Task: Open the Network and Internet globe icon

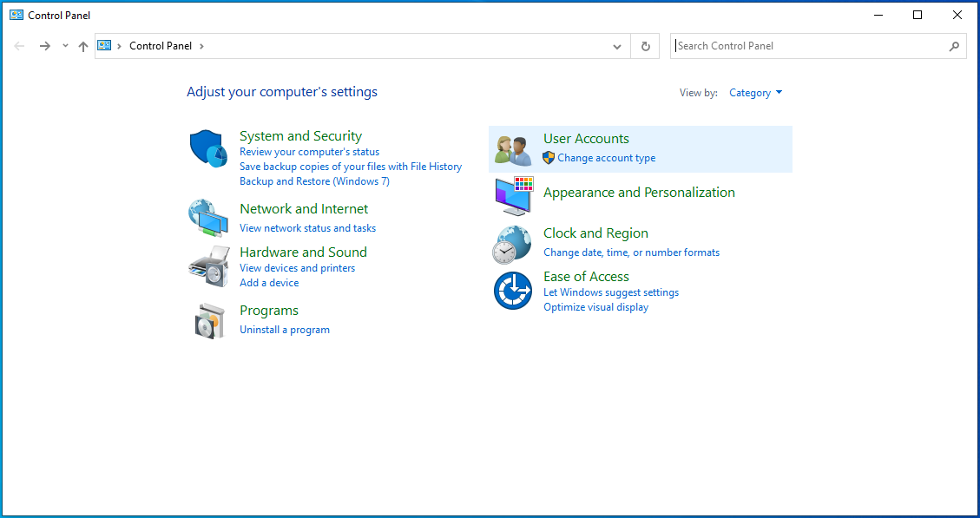Action: pyautogui.click(x=207, y=217)
